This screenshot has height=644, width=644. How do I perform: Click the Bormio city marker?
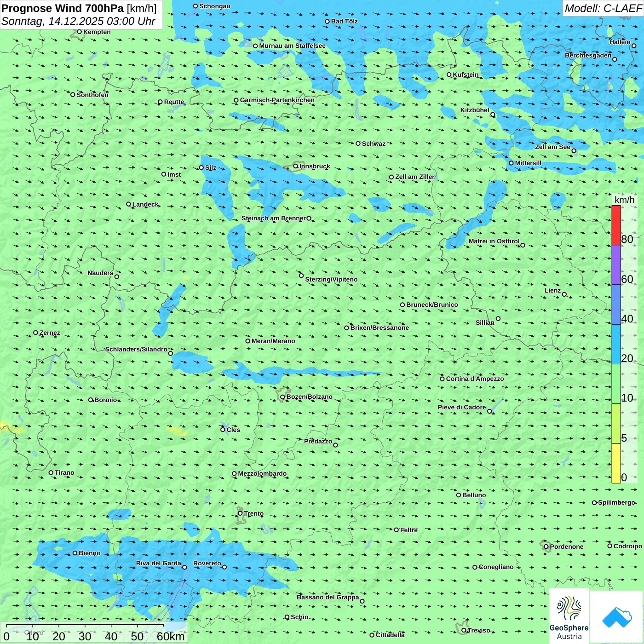tap(91, 400)
